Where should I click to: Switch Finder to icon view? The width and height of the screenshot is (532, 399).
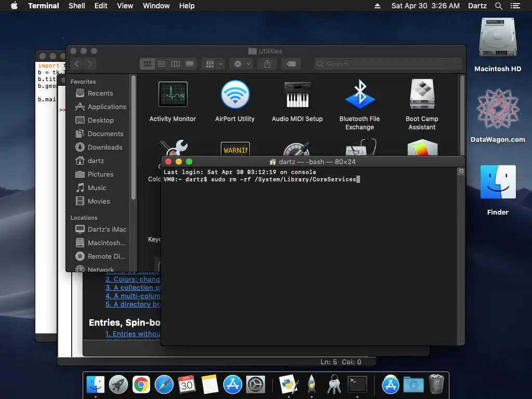[x=147, y=64]
